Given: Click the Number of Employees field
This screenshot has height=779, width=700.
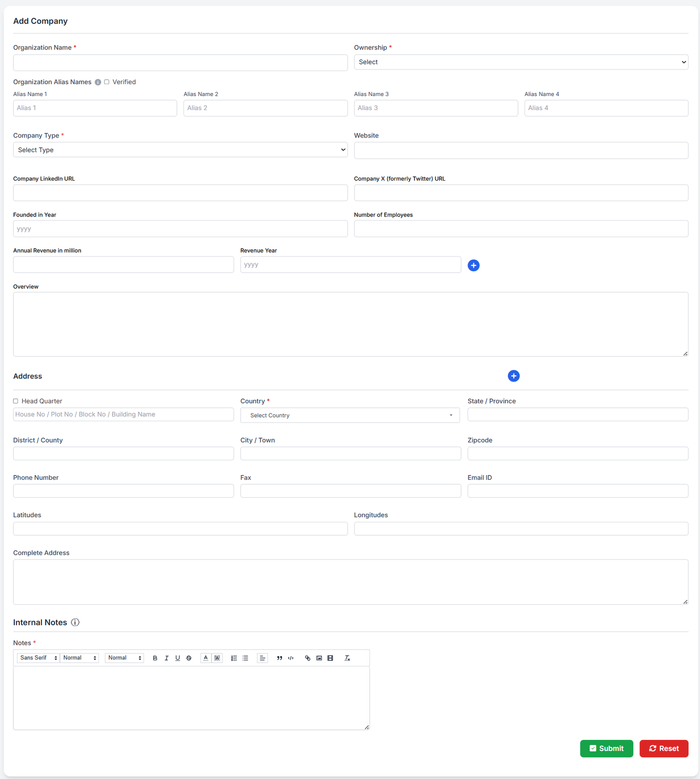Looking at the screenshot, I should click(x=521, y=229).
